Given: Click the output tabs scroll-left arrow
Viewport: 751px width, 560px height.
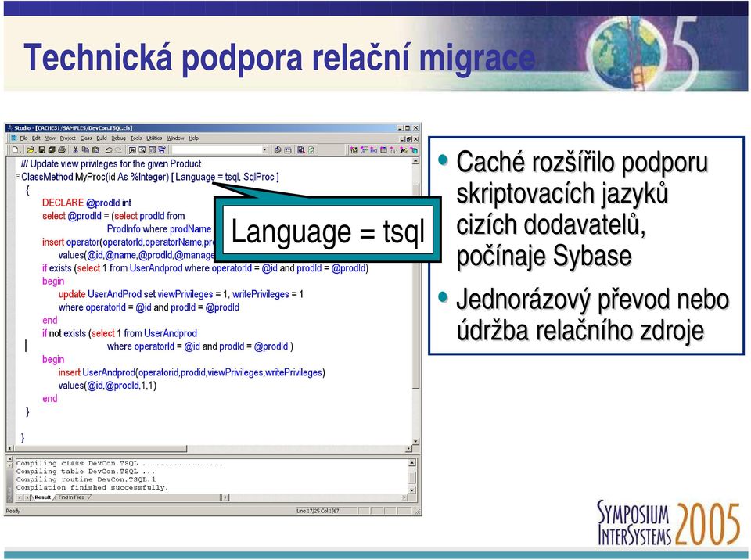Looking at the screenshot, I should point(20,497).
